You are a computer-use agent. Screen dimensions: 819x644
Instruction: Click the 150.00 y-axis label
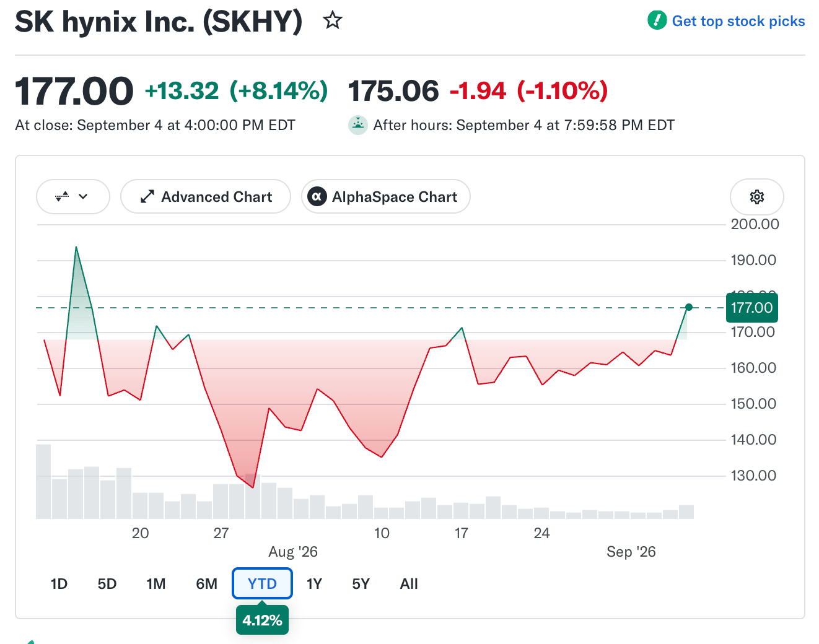point(753,404)
